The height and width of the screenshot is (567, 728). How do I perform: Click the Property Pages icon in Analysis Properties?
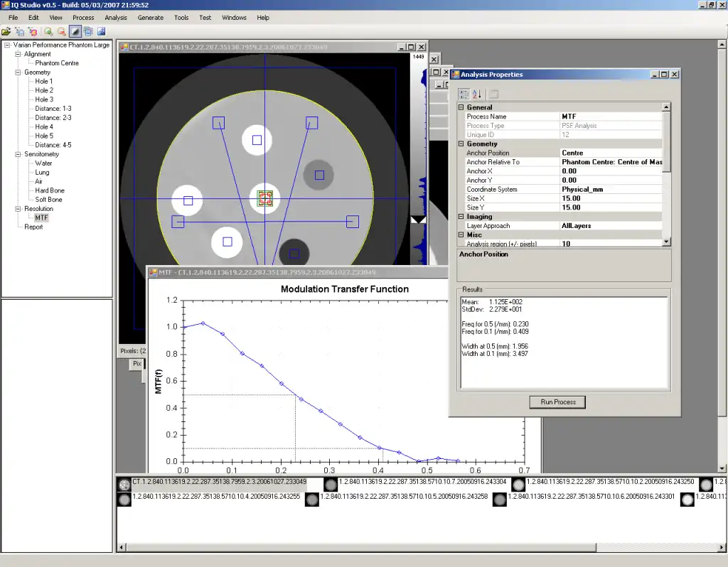493,94
